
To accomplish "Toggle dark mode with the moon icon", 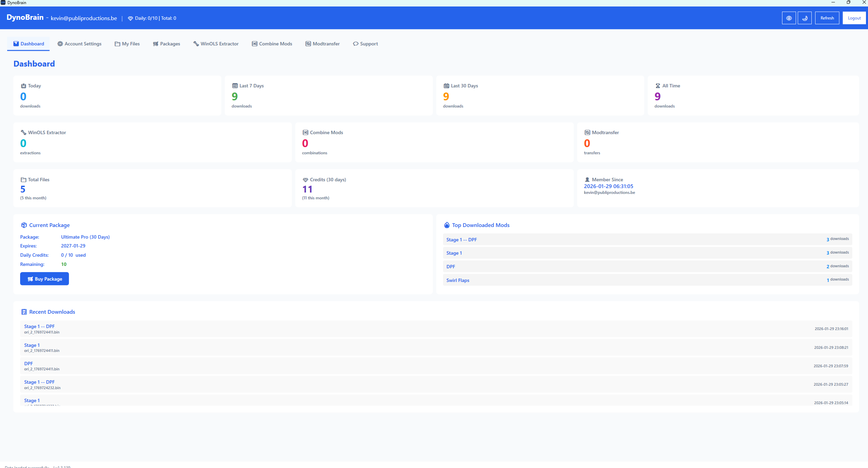I will [x=805, y=18].
